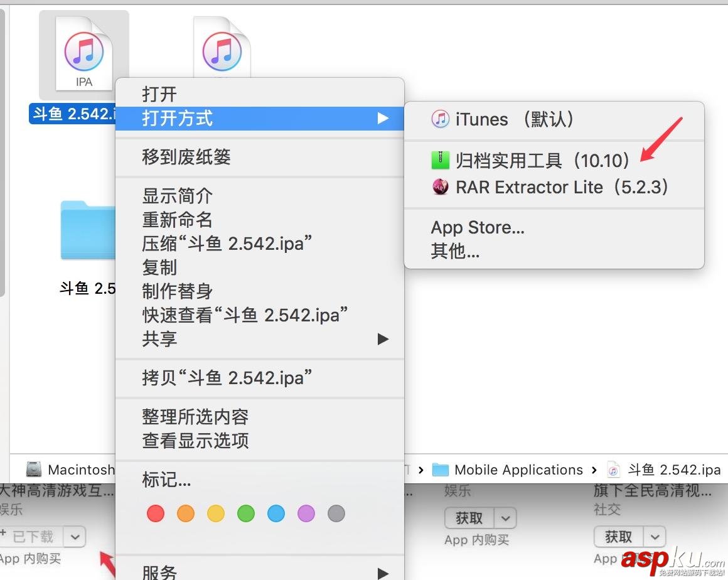Select iTunes icon in the open-with submenu
The width and height of the screenshot is (728, 580).
click(x=442, y=119)
